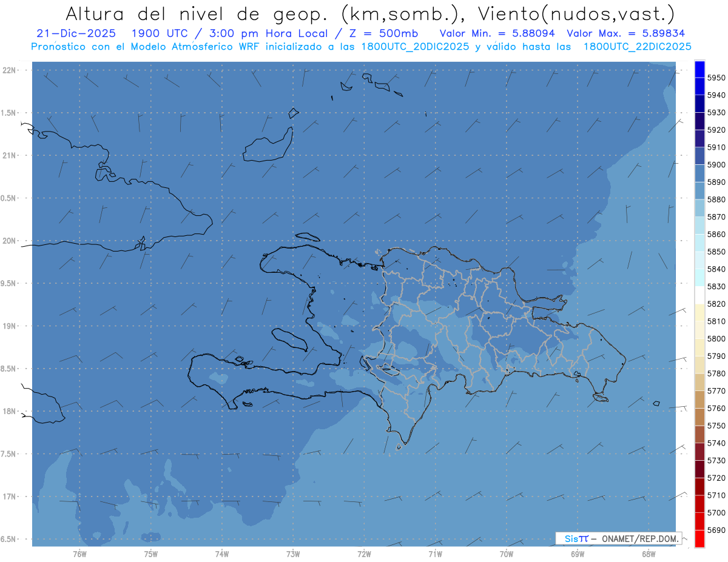Click the bright blue colorbar swatch above 5950
This screenshot has height=562, width=728.
(699, 69)
